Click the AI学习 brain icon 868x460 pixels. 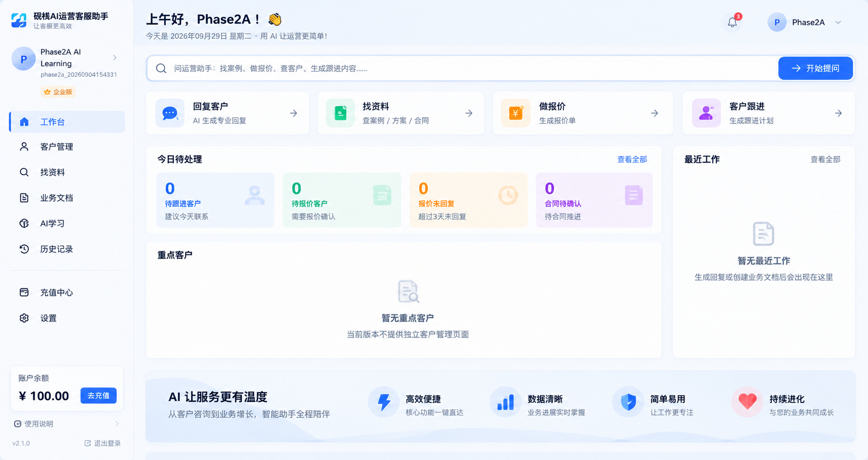(x=24, y=223)
